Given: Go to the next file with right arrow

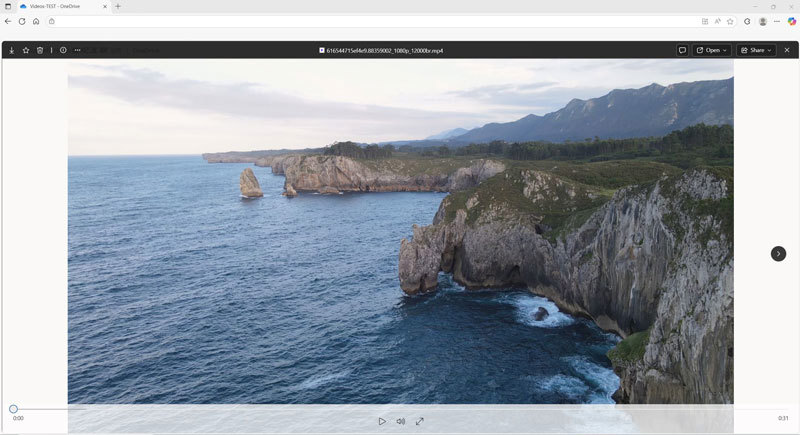Looking at the screenshot, I should (x=778, y=253).
